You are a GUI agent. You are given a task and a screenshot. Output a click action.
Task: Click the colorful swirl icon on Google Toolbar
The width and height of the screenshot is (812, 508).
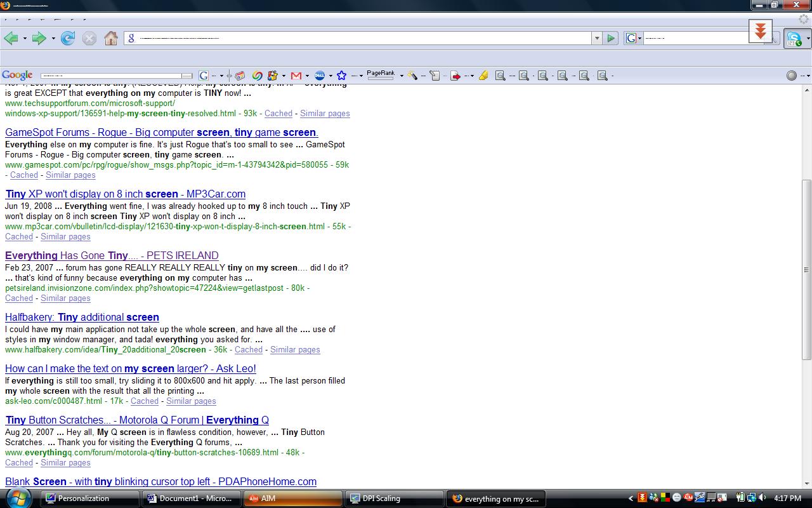pyautogui.click(x=257, y=76)
